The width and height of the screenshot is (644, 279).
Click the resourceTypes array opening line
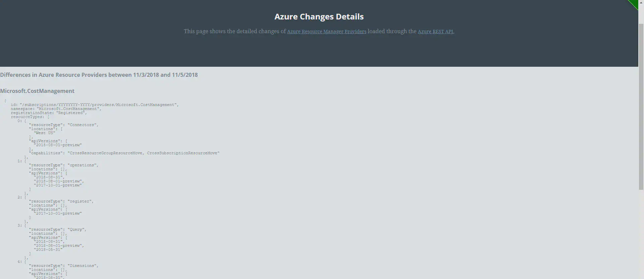click(30, 117)
